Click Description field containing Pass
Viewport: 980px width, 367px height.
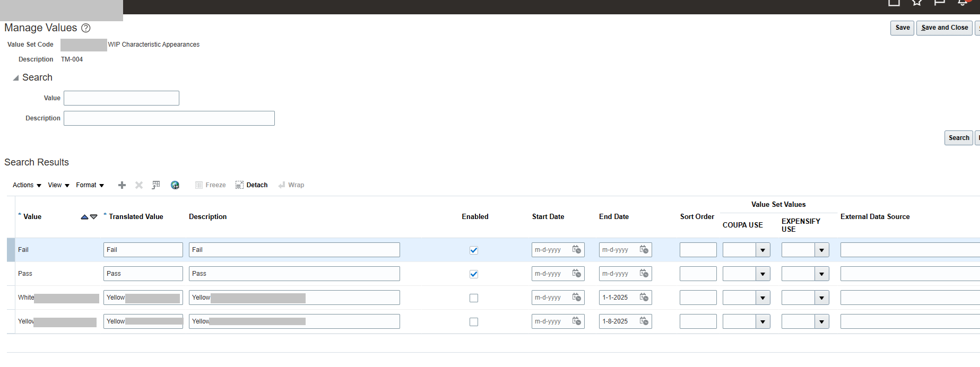[294, 274]
